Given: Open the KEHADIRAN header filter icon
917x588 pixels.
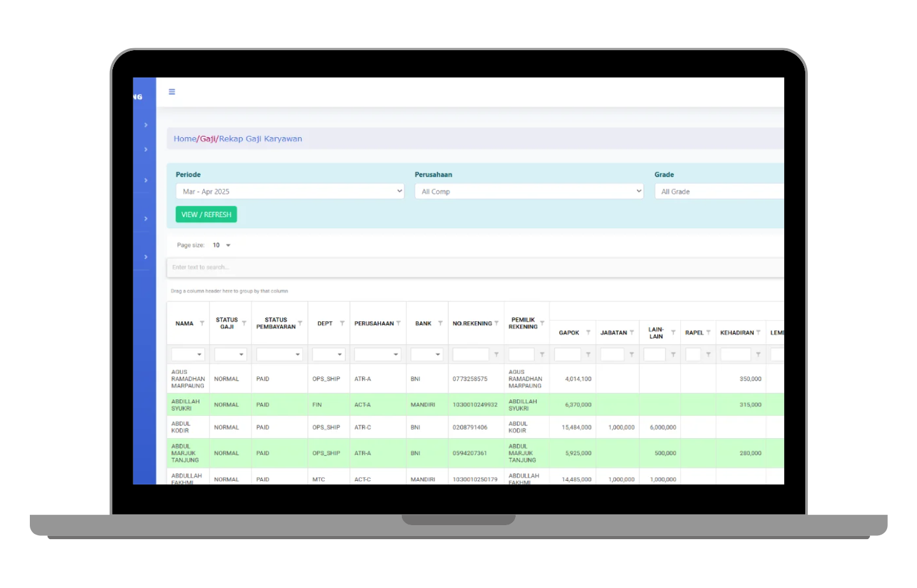Looking at the screenshot, I should point(758,332).
